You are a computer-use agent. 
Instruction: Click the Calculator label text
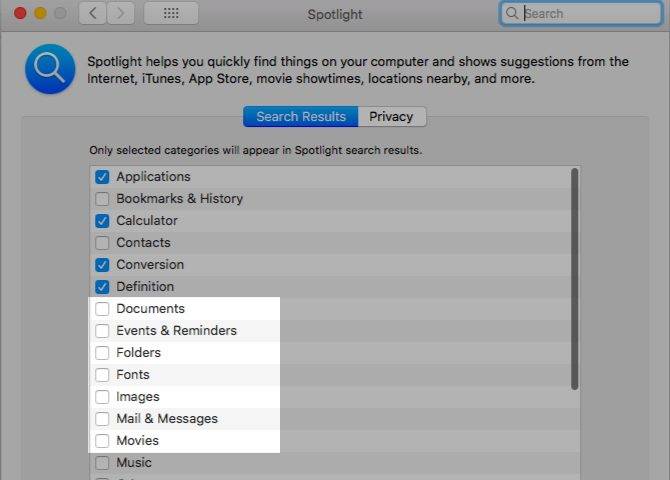click(147, 221)
